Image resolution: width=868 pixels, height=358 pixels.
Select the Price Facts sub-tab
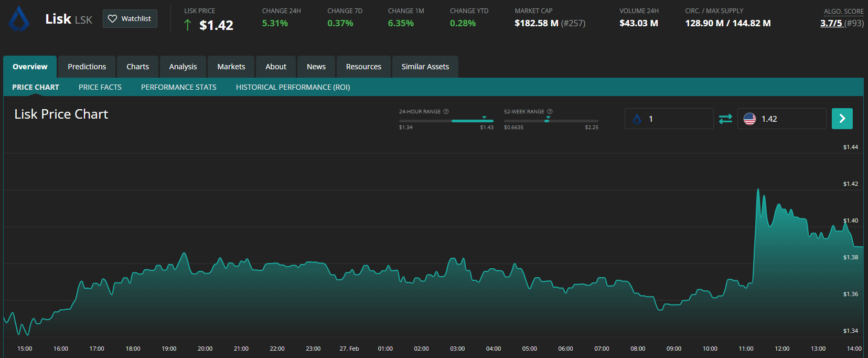(x=100, y=87)
